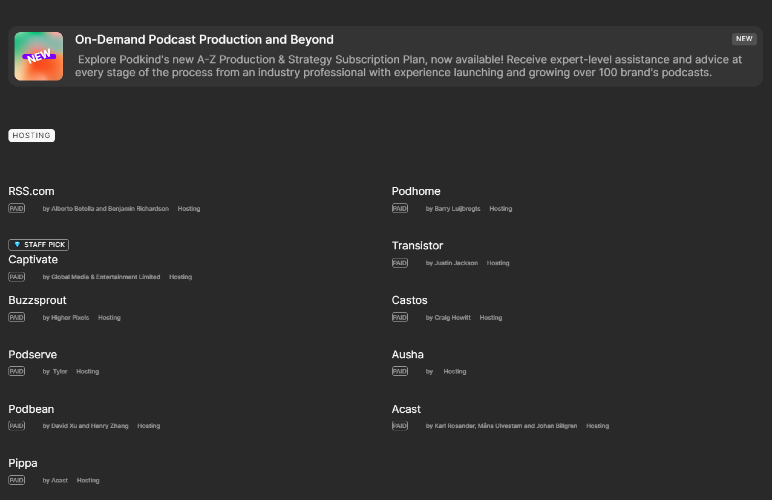
Task: Open the Pippa listing
Action: click(23, 463)
